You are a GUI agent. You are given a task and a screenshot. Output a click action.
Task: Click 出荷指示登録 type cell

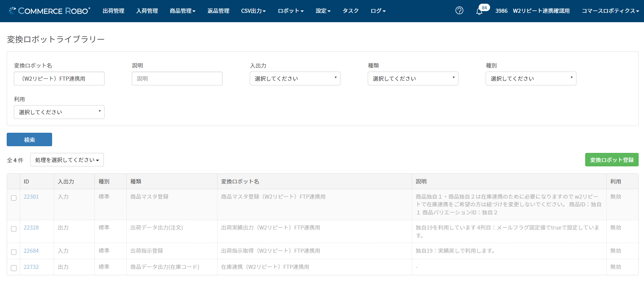click(147, 251)
